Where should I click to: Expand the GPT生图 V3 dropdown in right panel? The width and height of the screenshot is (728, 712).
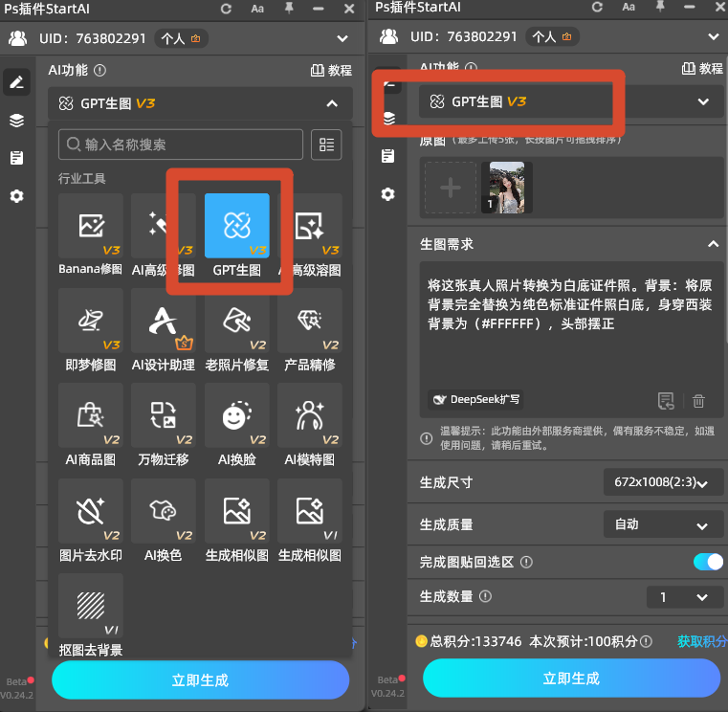703,101
